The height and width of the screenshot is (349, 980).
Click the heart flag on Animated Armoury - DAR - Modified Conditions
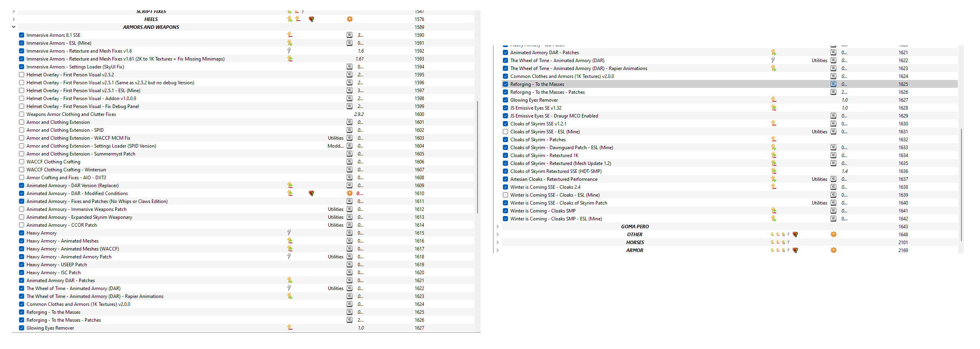coord(311,193)
